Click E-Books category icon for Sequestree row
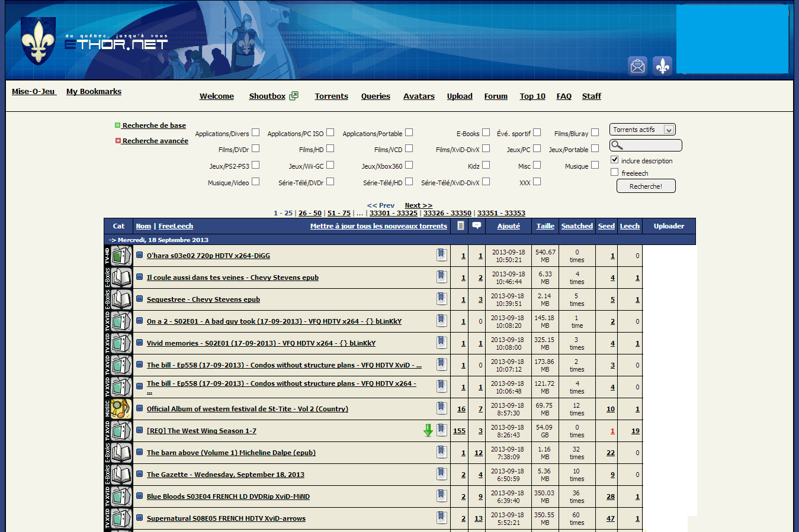This screenshot has height=532, width=799. click(x=121, y=299)
